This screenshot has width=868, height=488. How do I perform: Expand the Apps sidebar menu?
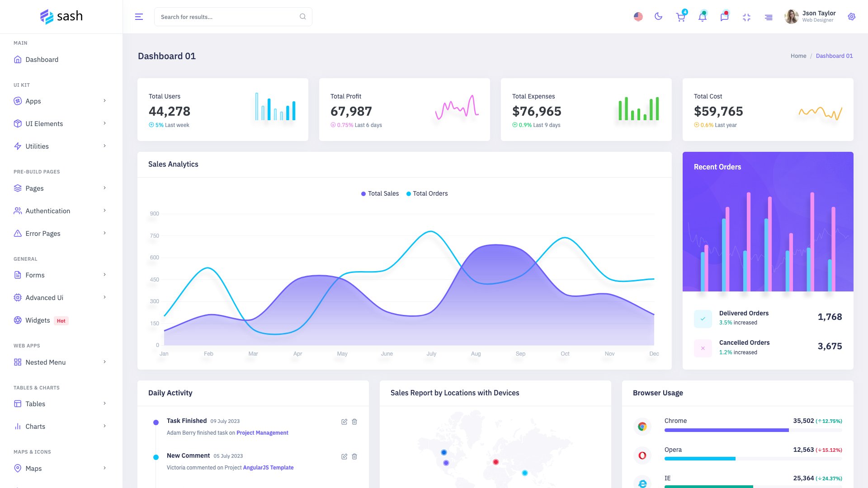[33, 101]
